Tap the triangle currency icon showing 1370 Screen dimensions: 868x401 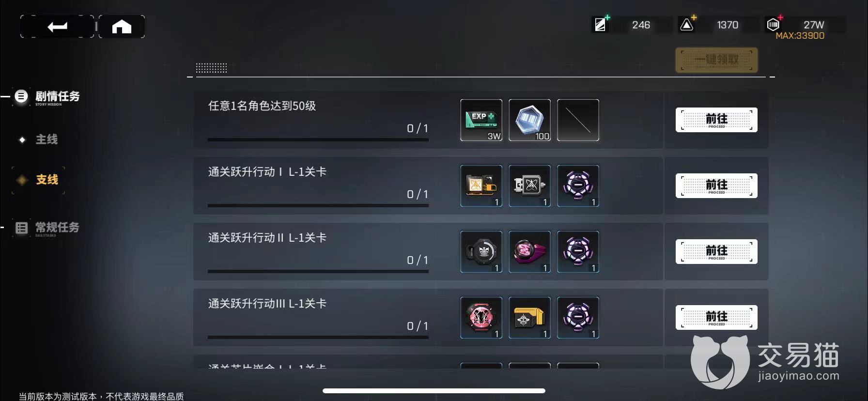tap(687, 24)
